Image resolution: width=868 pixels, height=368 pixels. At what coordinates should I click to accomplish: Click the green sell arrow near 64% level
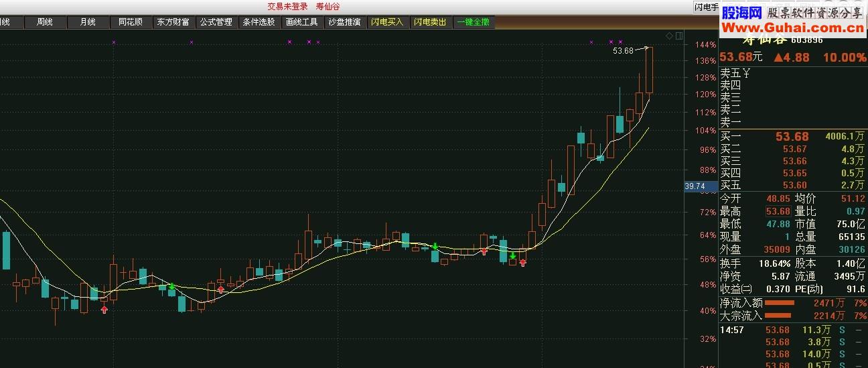click(x=435, y=247)
